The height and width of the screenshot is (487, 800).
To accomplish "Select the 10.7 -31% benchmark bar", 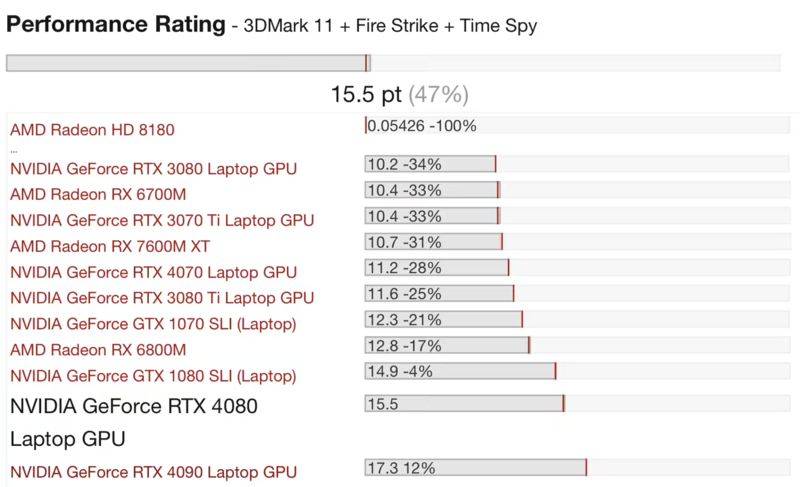I will click(x=433, y=241).
